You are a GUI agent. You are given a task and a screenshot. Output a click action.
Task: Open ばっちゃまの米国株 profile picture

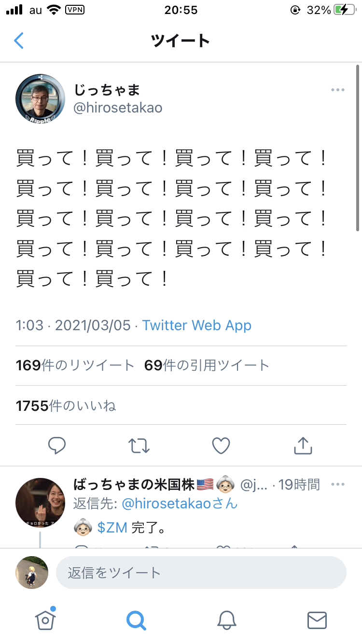pyautogui.click(x=41, y=503)
